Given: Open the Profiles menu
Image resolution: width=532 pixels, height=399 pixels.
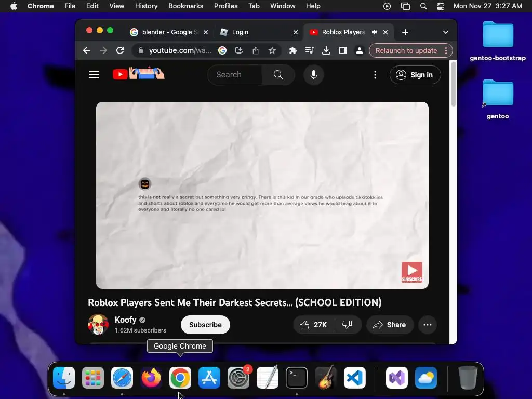Looking at the screenshot, I should (225, 6).
